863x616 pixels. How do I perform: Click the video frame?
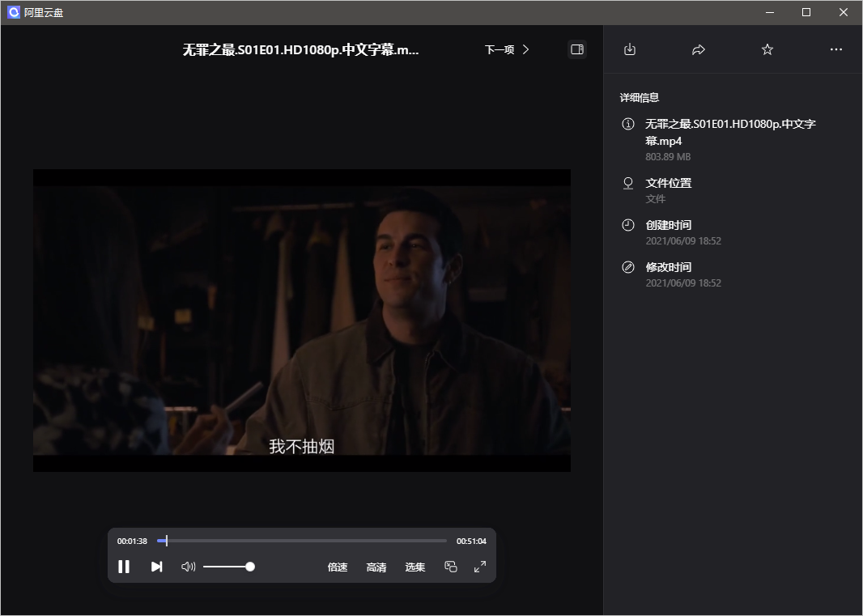(302, 321)
